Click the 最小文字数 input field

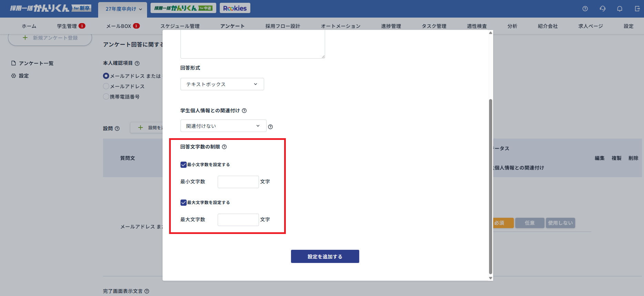tap(238, 182)
